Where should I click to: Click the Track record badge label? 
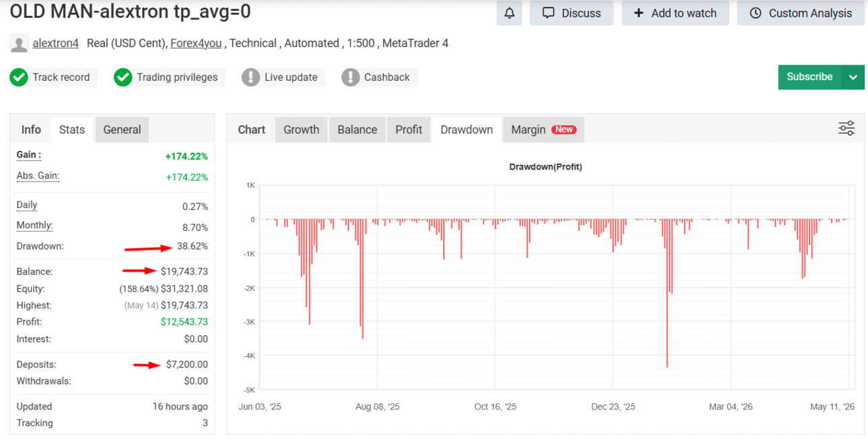(x=61, y=77)
